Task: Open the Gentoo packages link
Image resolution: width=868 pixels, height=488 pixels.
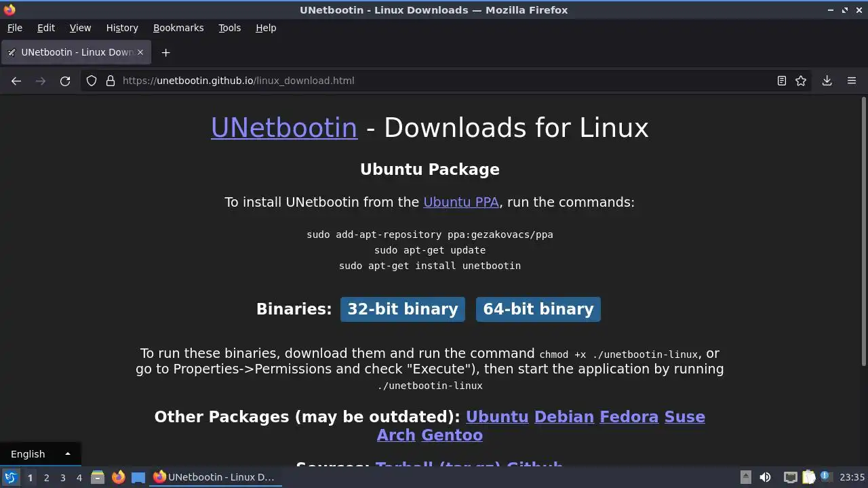Action: coord(452,435)
